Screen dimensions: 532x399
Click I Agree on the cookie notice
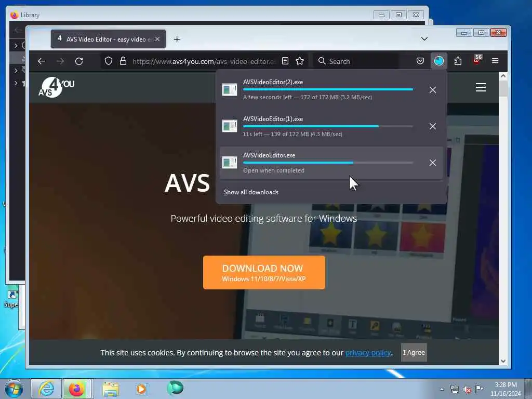tap(414, 353)
